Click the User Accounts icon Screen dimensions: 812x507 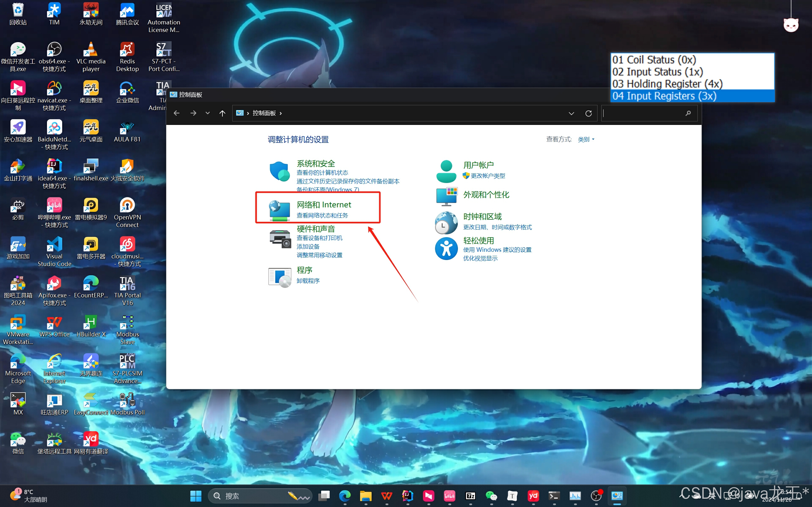tap(446, 171)
